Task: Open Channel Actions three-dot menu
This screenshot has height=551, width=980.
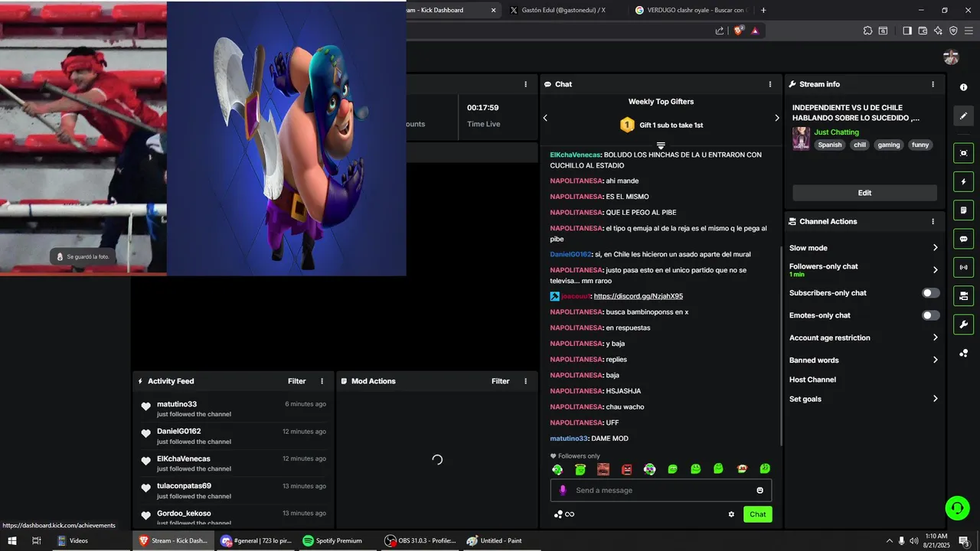Action: click(x=933, y=221)
